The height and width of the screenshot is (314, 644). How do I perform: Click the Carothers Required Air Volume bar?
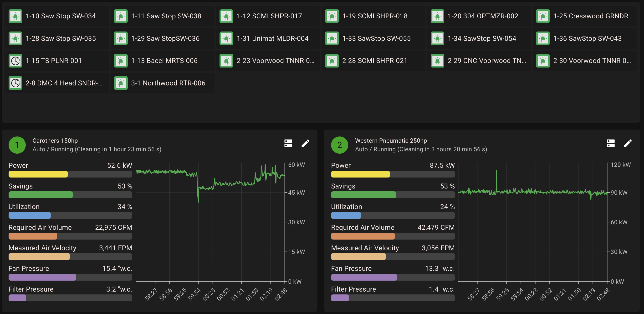click(x=70, y=236)
